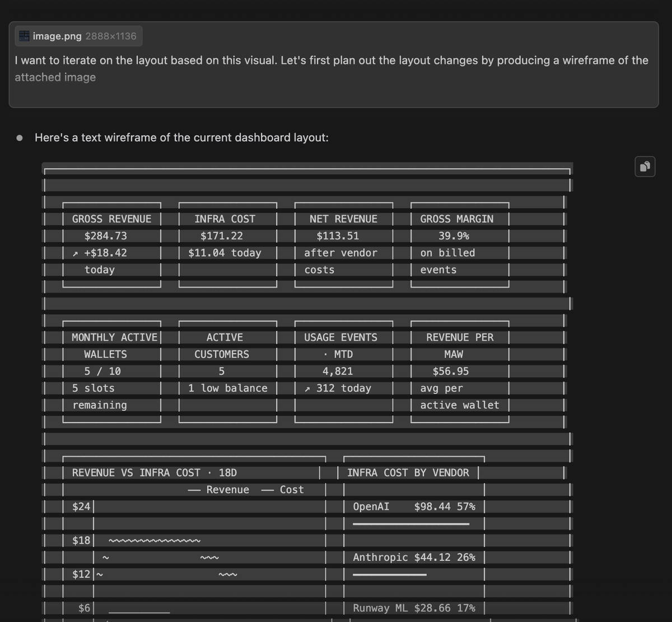This screenshot has height=622, width=672.
Task: Click the 4,821 value
Action: [338, 371]
